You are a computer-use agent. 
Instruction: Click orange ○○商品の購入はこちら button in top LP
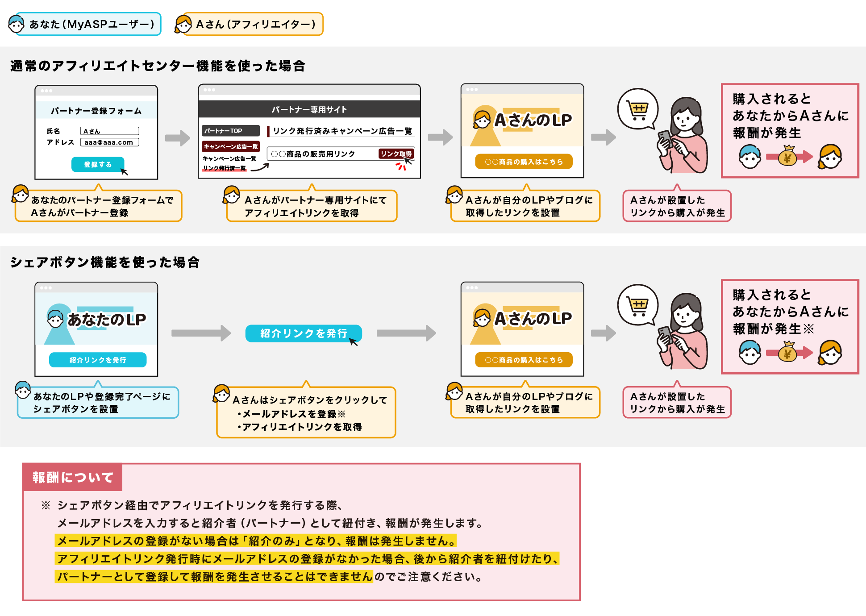[x=524, y=162]
